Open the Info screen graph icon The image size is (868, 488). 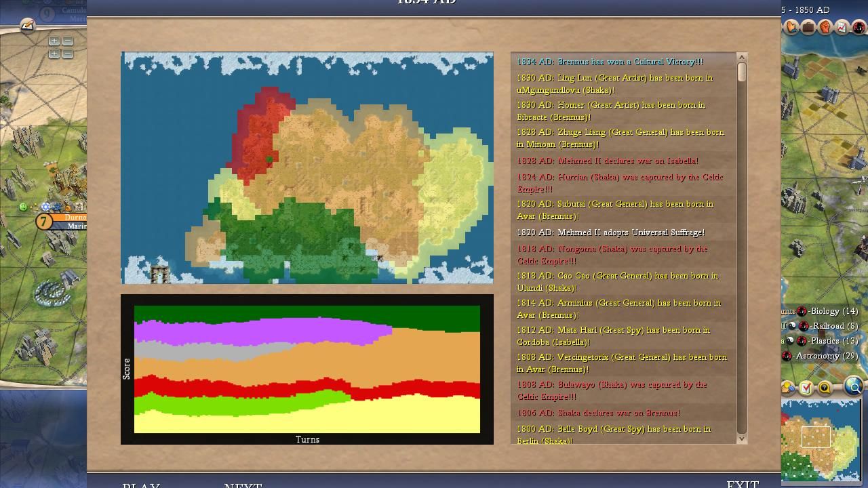click(842, 27)
